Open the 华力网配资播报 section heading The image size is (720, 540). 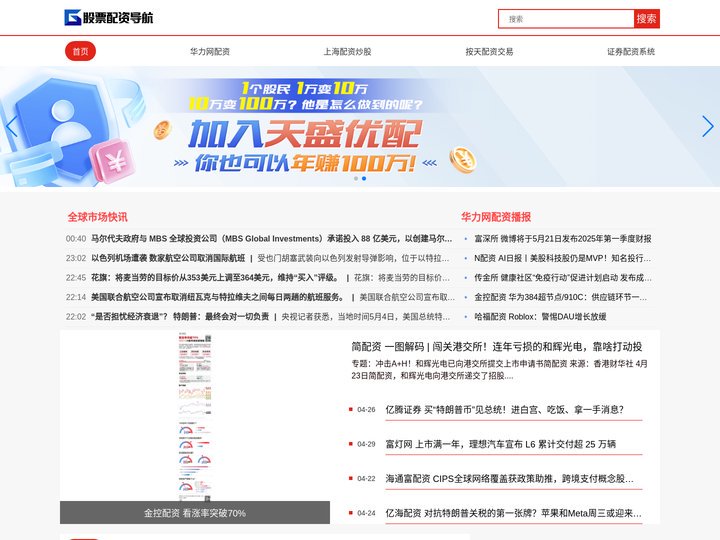point(496,217)
